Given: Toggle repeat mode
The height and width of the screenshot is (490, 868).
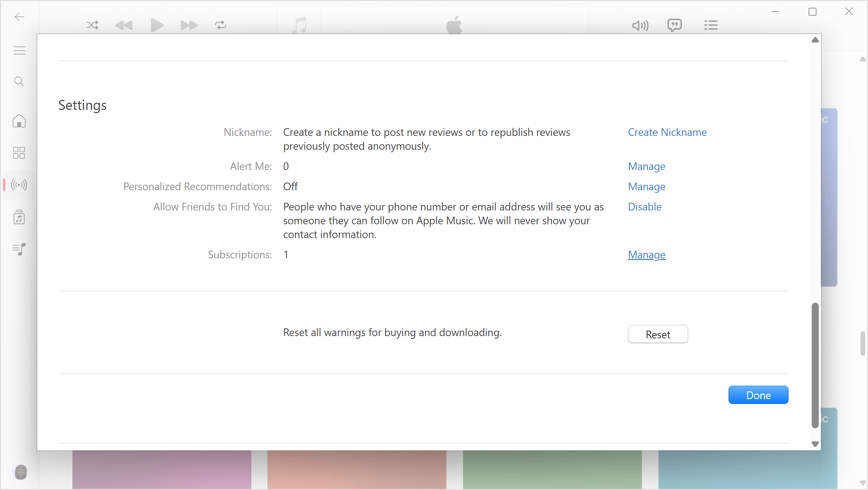Looking at the screenshot, I should (221, 25).
